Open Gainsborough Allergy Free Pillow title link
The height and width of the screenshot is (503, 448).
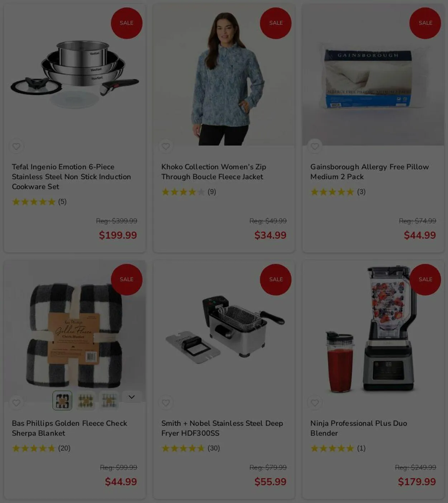pyautogui.click(x=370, y=172)
